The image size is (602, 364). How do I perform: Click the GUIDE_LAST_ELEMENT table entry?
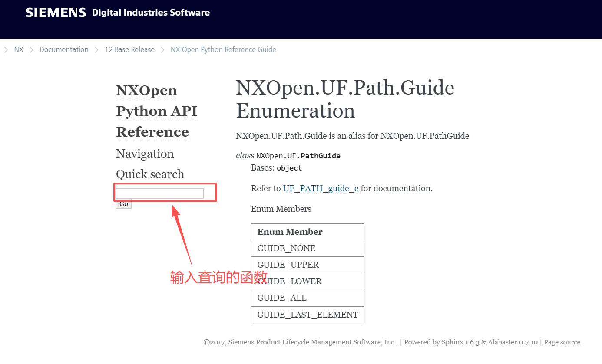click(x=308, y=314)
